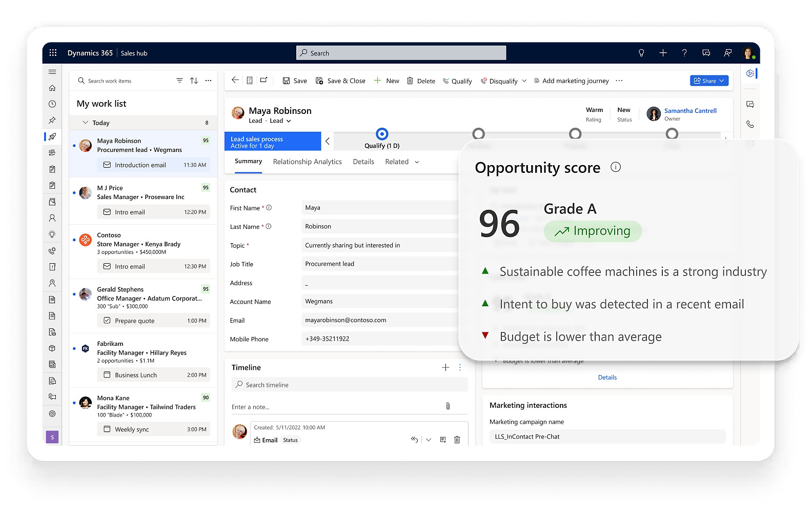812x513 pixels.
Task: Click owner Samantha Cantrell link
Action: [x=691, y=111]
